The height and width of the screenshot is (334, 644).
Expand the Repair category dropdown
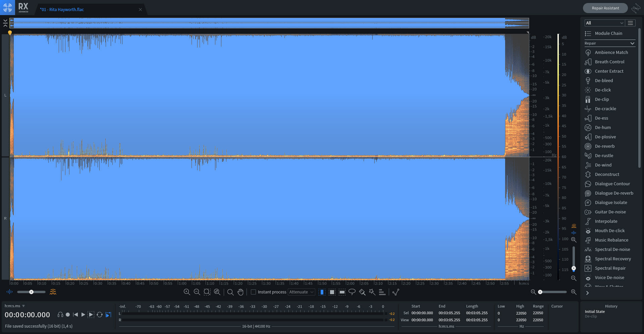tap(609, 43)
